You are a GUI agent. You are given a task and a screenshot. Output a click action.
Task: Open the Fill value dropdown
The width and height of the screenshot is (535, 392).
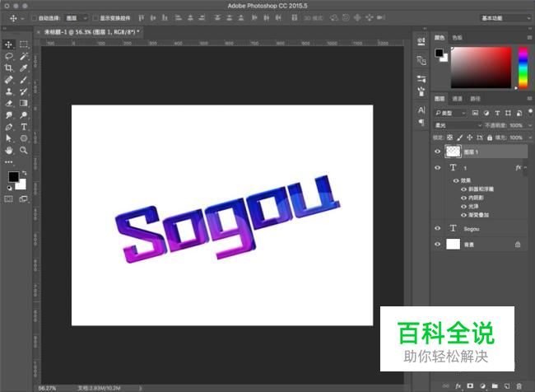coord(530,138)
